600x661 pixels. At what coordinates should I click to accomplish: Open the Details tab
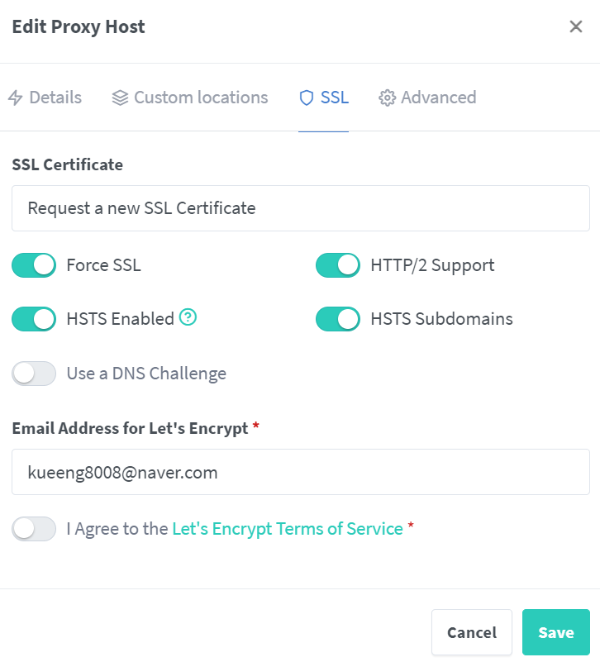(x=45, y=97)
